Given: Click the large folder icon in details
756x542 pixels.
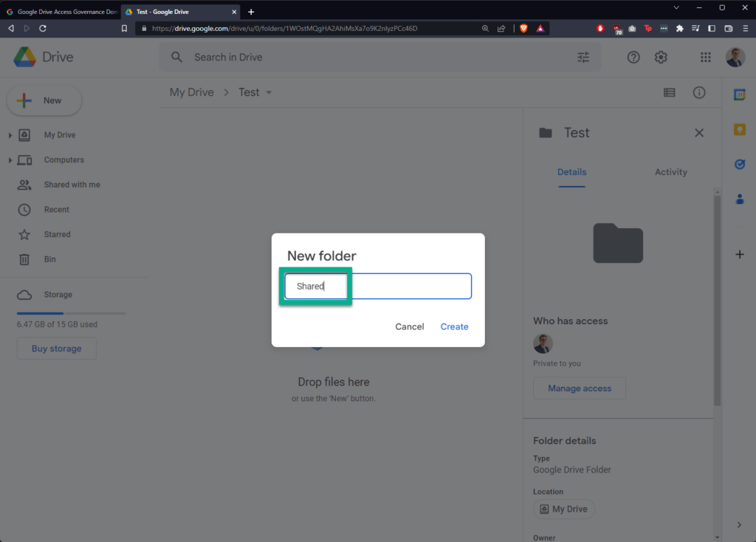Looking at the screenshot, I should (x=618, y=243).
